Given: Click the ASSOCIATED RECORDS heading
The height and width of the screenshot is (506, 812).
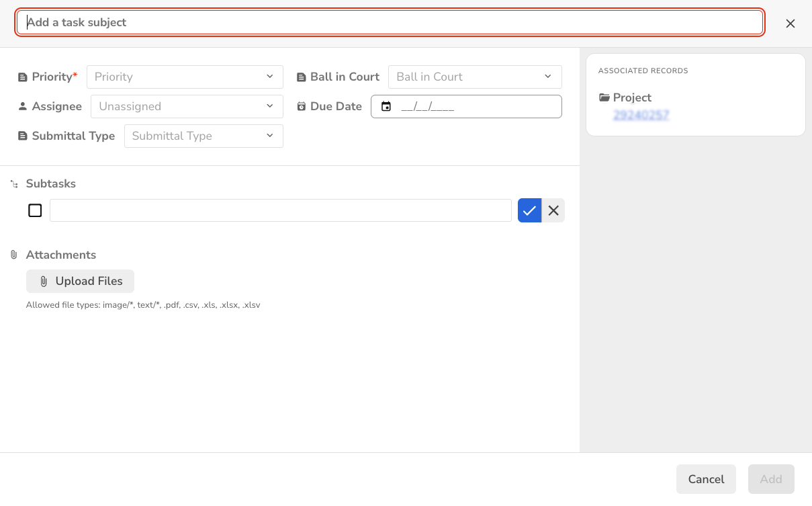Looking at the screenshot, I should tap(643, 71).
